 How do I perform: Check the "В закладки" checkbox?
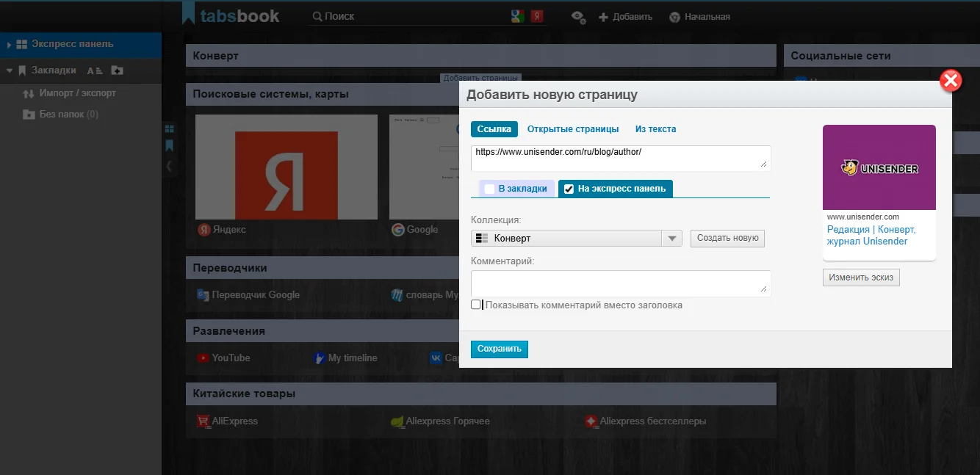point(490,189)
